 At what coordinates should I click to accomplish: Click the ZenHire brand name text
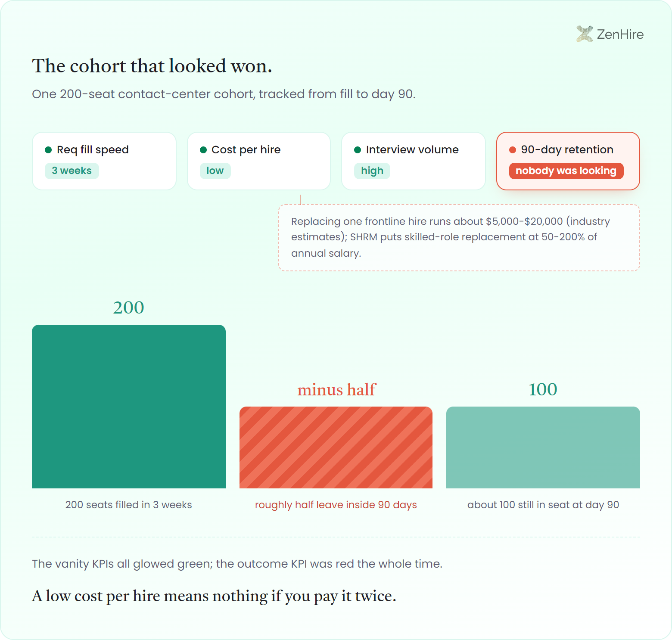pyautogui.click(x=620, y=34)
